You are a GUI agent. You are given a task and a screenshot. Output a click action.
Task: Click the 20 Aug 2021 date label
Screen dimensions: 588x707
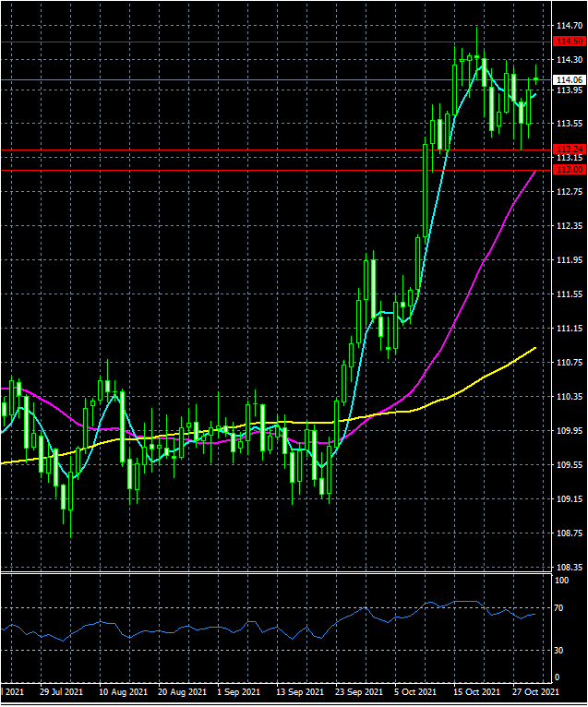click(x=182, y=692)
